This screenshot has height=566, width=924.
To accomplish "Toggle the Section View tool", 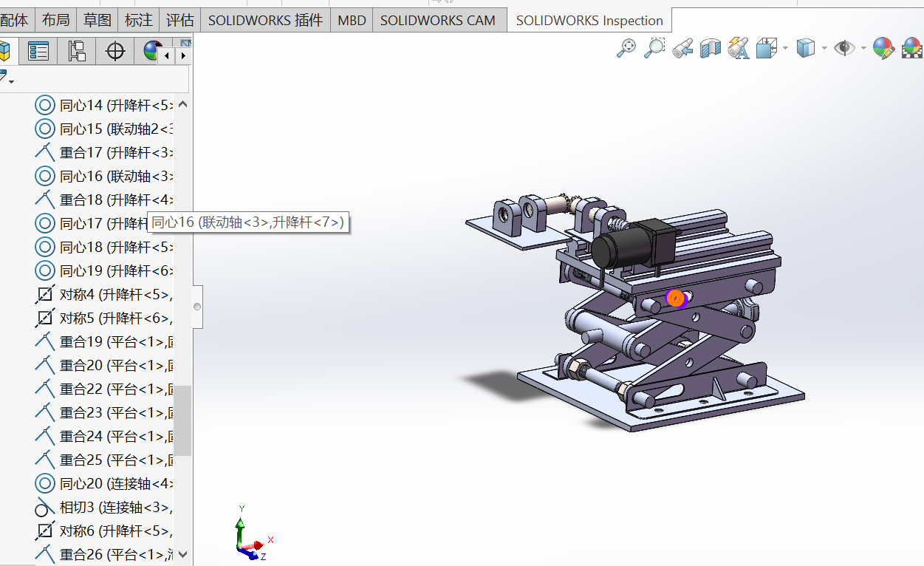I will click(711, 49).
